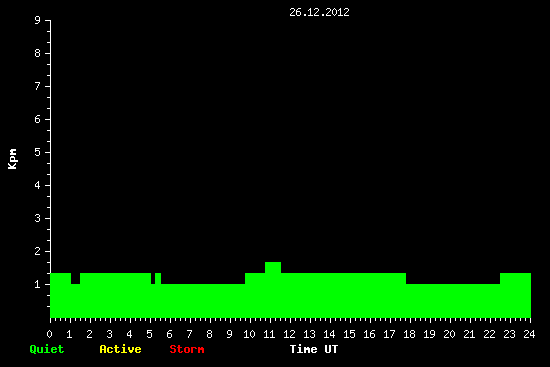This screenshot has height=367, width=550.
Task: Click the Time UT axis title
Action: [x=314, y=349]
